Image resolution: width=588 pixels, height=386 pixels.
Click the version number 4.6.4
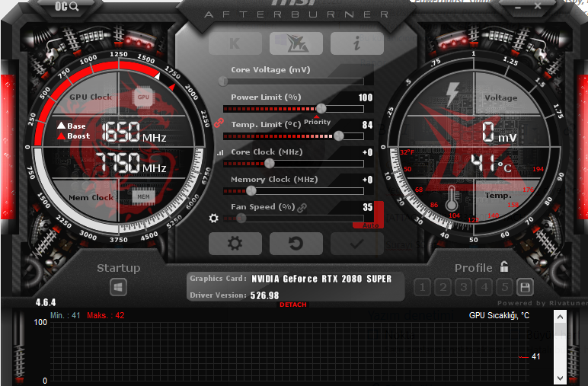[x=46, y=302]
